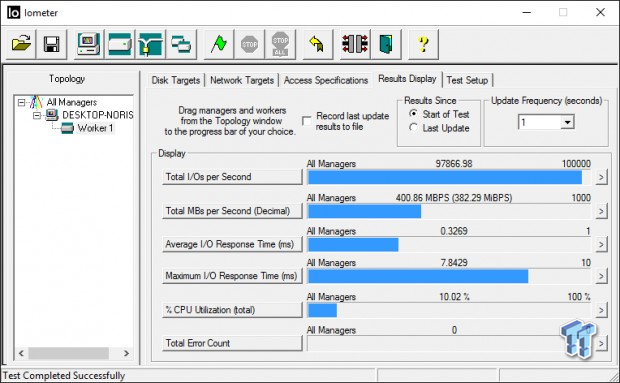
Task: Close the Iometer window
Action: coord(600,13)
